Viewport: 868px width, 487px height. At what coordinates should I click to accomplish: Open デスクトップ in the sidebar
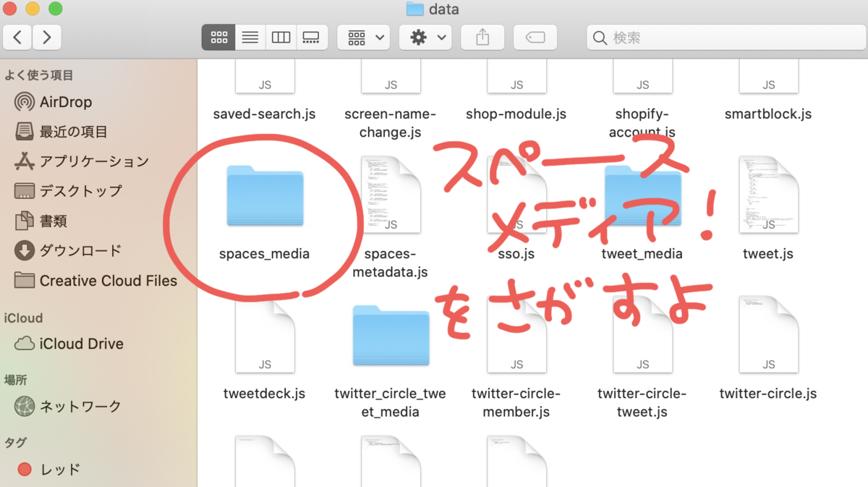(68, 191)
